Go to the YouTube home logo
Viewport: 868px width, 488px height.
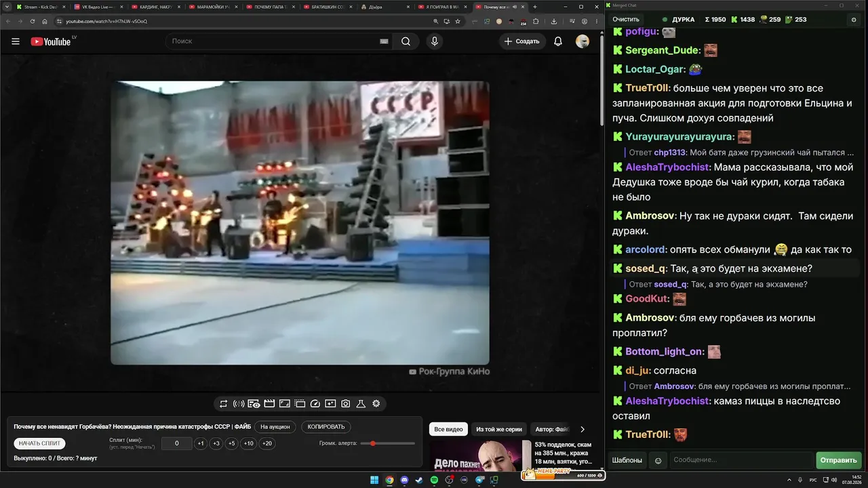click(51, 41)
